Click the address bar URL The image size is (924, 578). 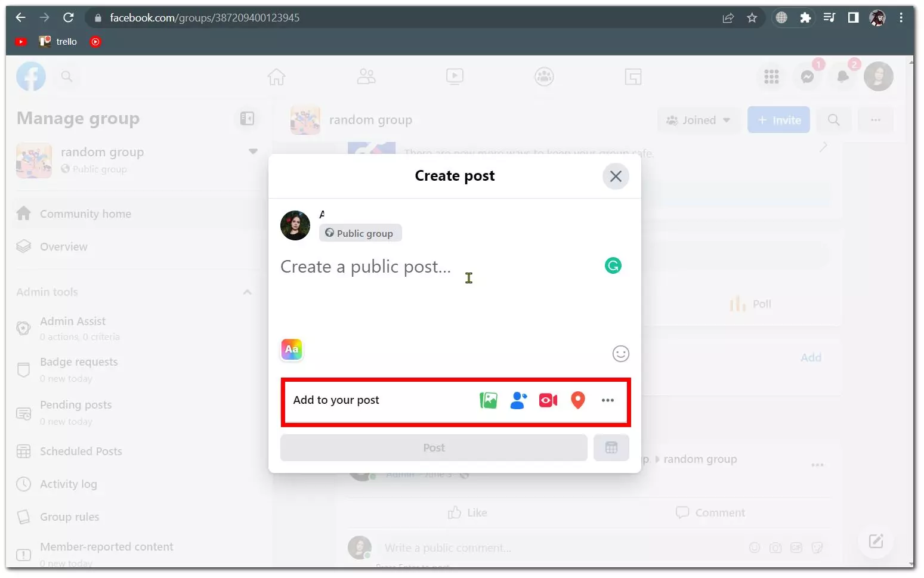[x=205, y=18]
